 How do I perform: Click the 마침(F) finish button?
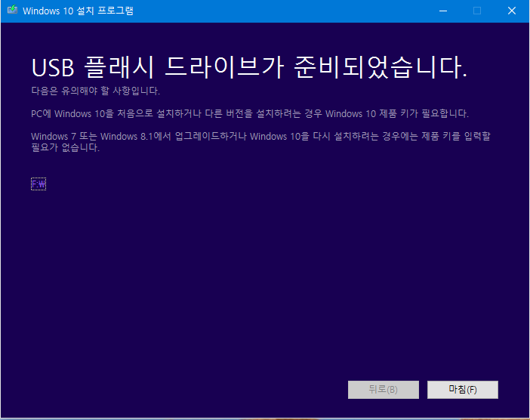(x=462, y=390)
